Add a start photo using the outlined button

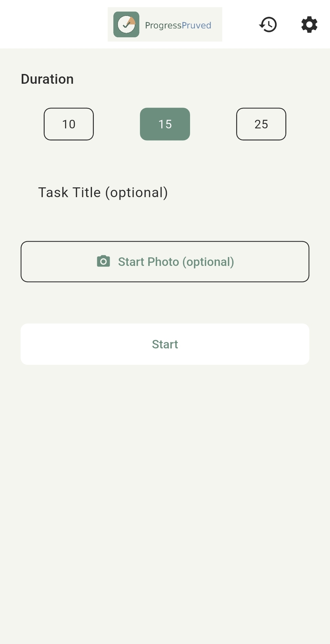click(x=165, y=262)
